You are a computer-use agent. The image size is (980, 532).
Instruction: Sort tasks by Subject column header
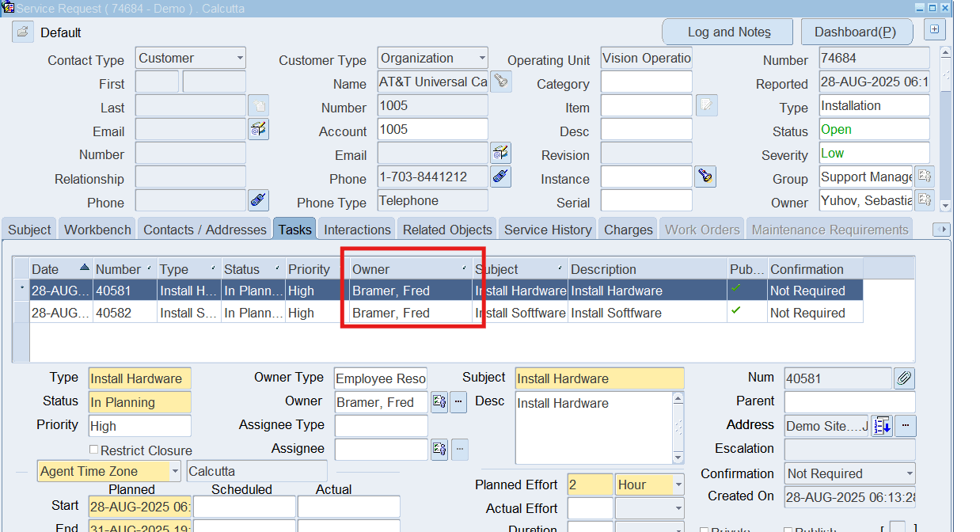click(x=521, y=269)
